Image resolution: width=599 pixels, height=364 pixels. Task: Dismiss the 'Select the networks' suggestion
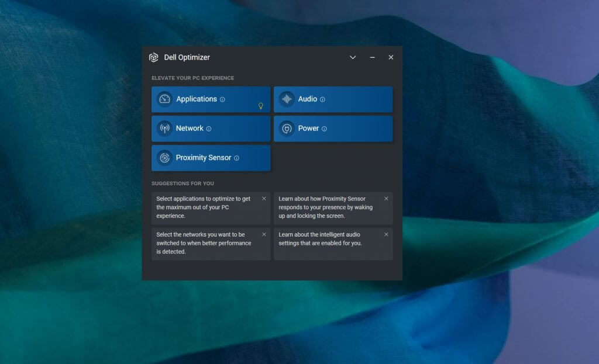coord(264,234)
